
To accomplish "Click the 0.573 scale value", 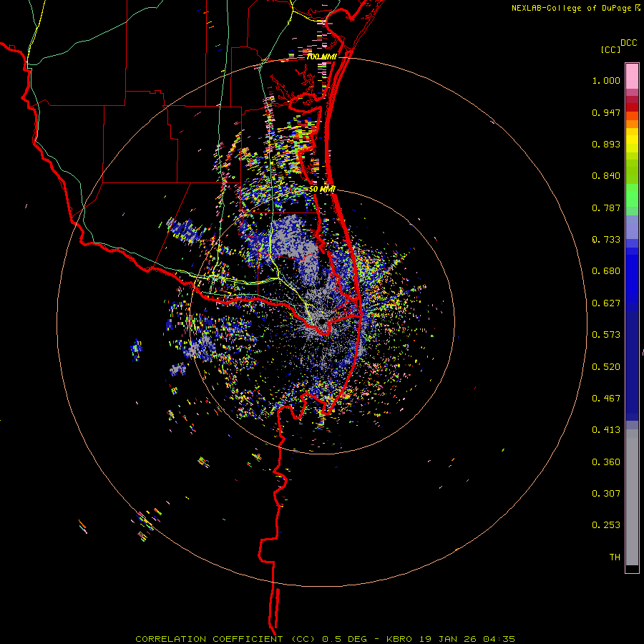I will 606,335.
